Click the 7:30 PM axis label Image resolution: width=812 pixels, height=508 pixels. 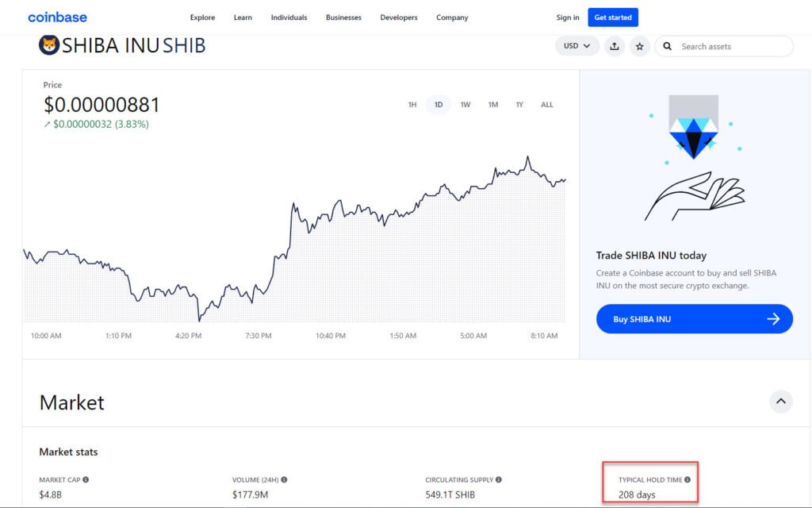pos(259,336)
